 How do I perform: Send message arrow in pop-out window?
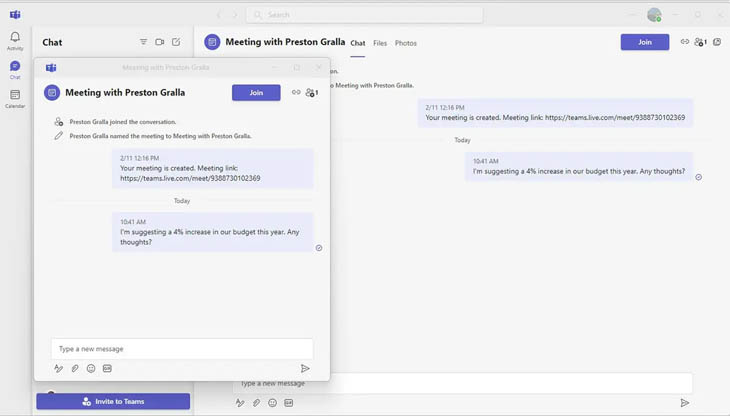(x=305, y=368)
